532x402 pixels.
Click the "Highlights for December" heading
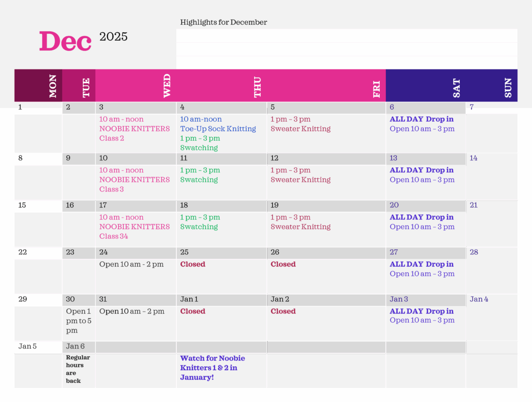tap(224, 22)
